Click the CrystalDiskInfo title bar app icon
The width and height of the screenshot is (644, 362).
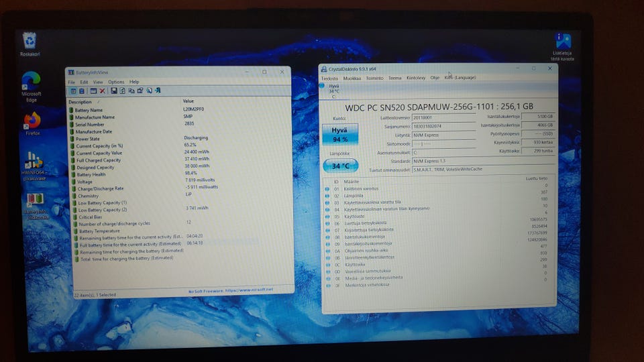point(323,69)
